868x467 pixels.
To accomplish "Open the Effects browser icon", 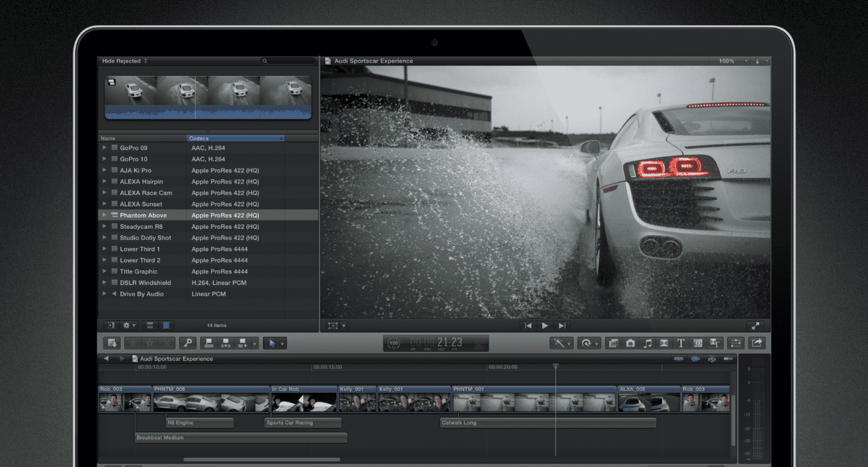I will click(x=614, y=343).
